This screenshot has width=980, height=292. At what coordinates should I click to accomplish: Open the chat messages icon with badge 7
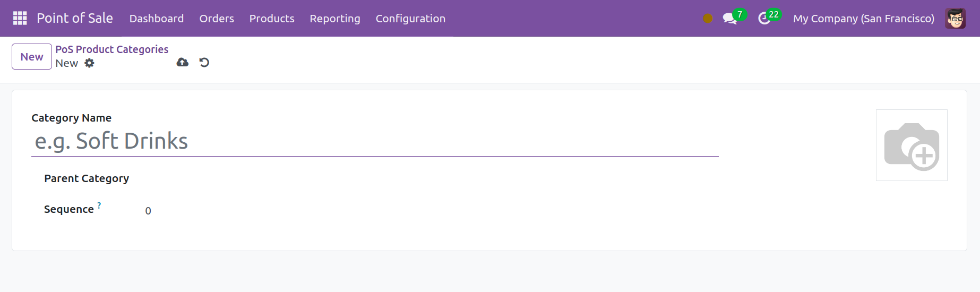tap(730, 19)
